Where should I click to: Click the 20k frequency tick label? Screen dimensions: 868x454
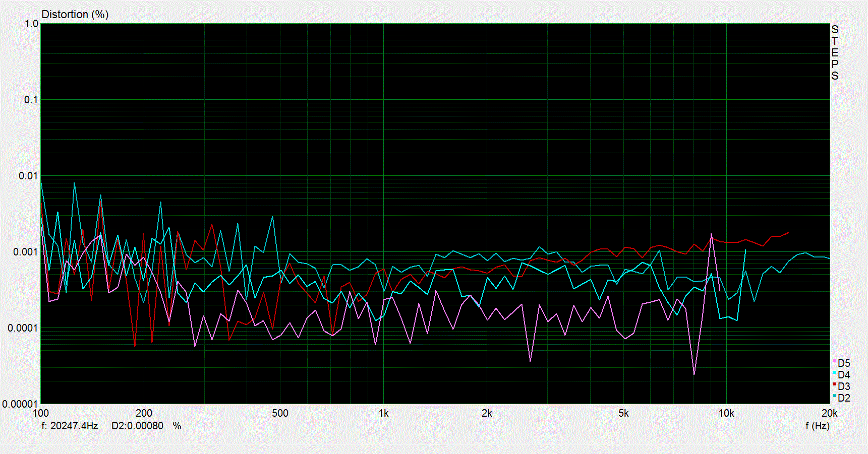click(829, 414)
